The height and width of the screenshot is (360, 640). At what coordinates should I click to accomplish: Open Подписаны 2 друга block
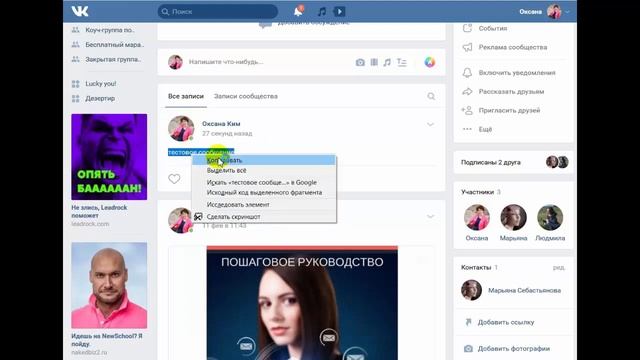tap(514, 162)
